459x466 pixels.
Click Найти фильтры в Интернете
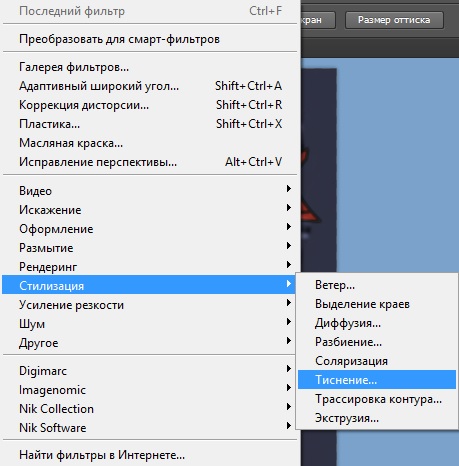149,455
